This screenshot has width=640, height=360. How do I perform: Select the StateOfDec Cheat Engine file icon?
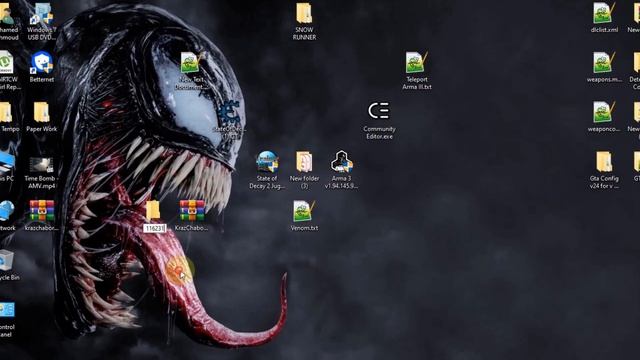click(229, 112)
